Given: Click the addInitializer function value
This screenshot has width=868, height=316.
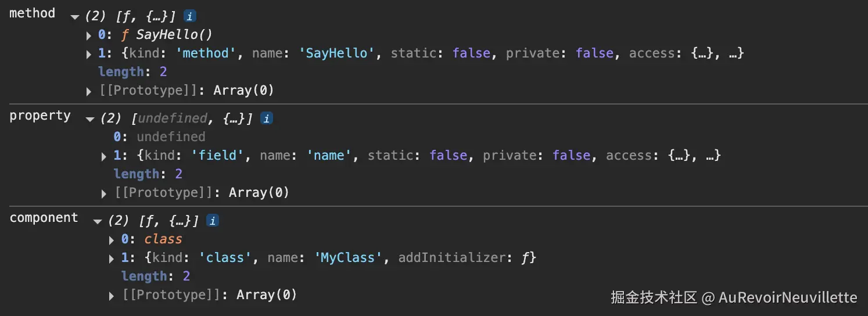Looking at the screenshot, I should tap(529, 258).
